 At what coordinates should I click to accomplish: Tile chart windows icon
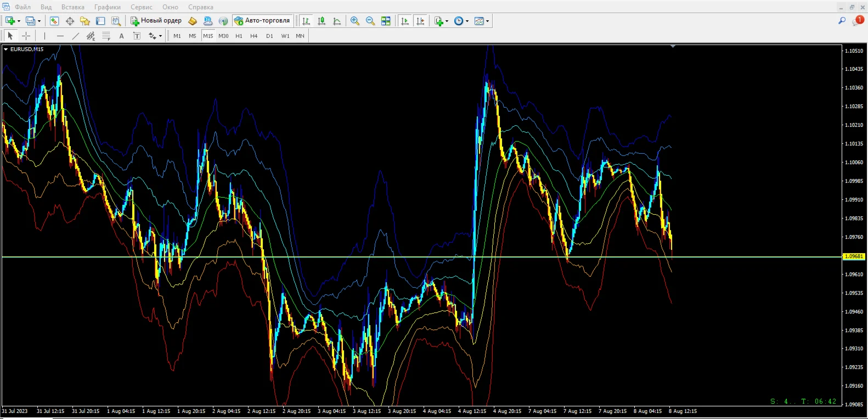pos(386,21)
